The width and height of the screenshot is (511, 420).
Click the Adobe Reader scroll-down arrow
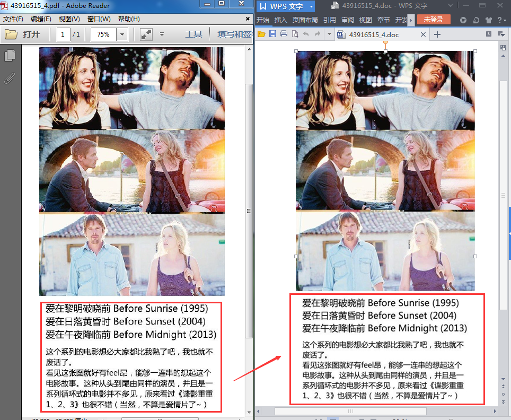point(249,412)
